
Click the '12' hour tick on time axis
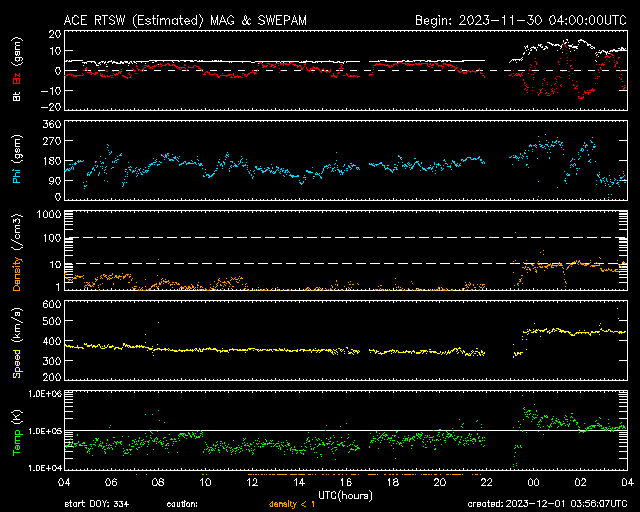coord(252,482)
